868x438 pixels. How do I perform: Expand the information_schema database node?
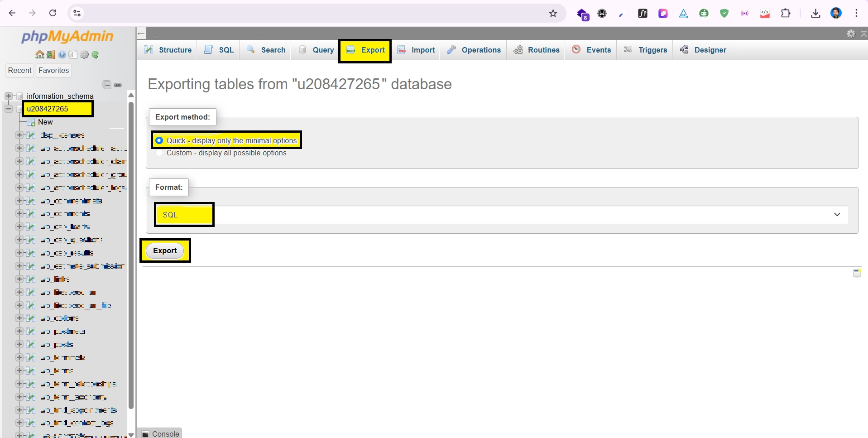[8, 96]
